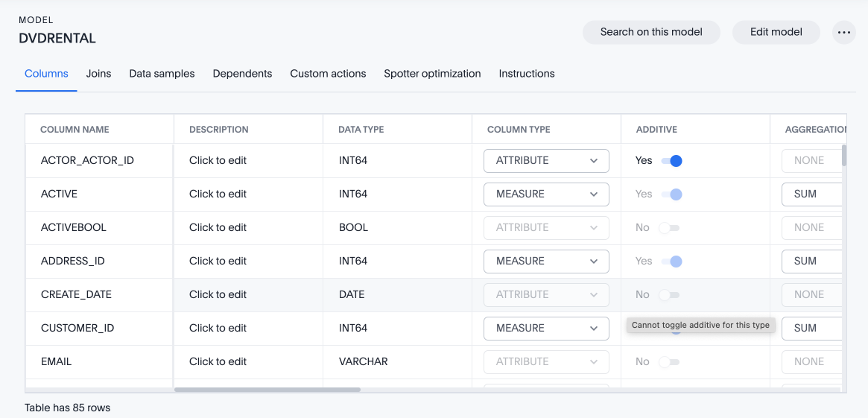Viewport: 868px width, 418px height.
Task: Open the Custom actions tab
Action: point(328,74)
